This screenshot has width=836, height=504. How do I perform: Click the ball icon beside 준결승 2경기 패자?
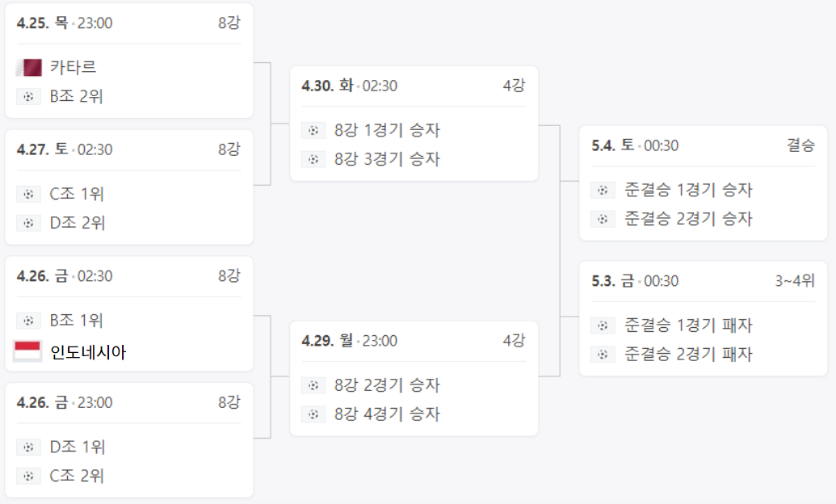pyautogui.click(x=602, y=354)
